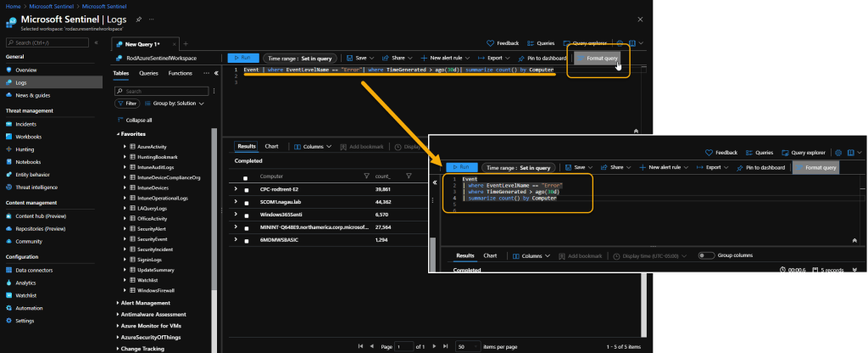Check the Windows365Senti row checkbox
The width and height of the screenshot is (868, 353).
pos(247,215)
